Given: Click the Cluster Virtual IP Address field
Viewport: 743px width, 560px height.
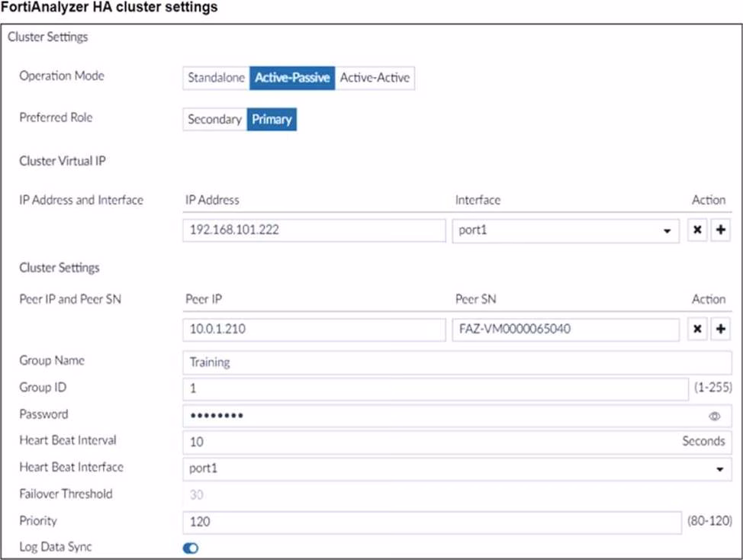Looking at the screenshot, I should pyautogui.click(x=314, y=230).
